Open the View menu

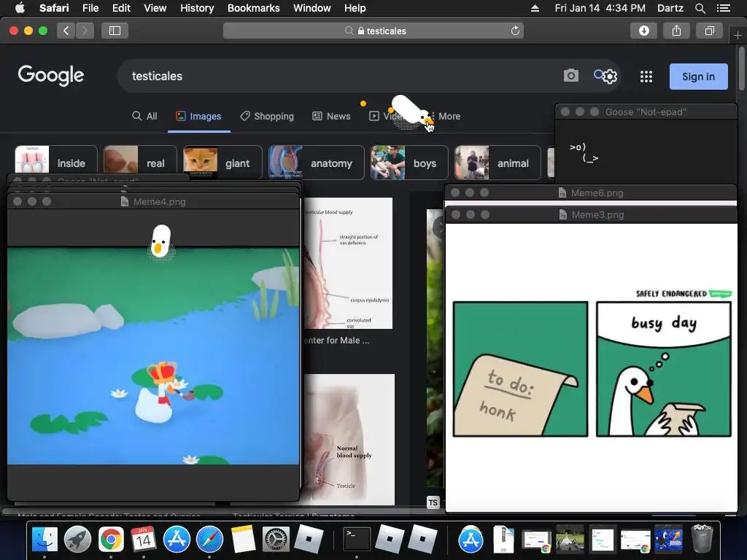tap(155, 8)
